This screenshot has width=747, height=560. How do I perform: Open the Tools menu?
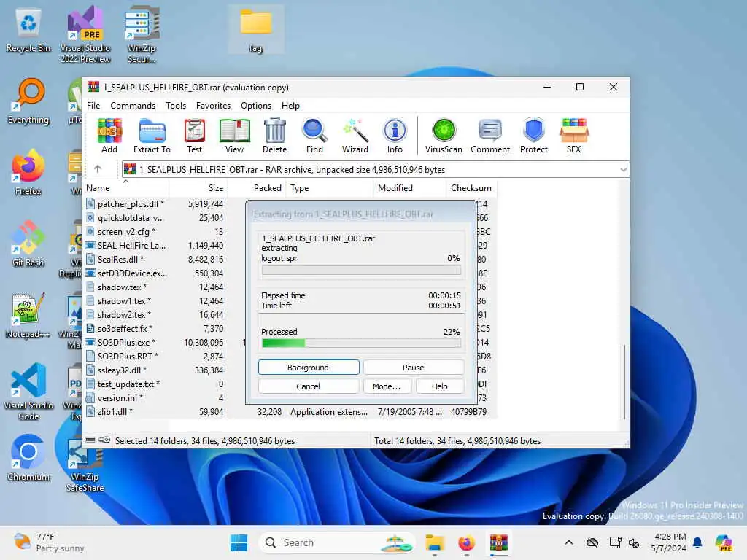click(176, 105)
